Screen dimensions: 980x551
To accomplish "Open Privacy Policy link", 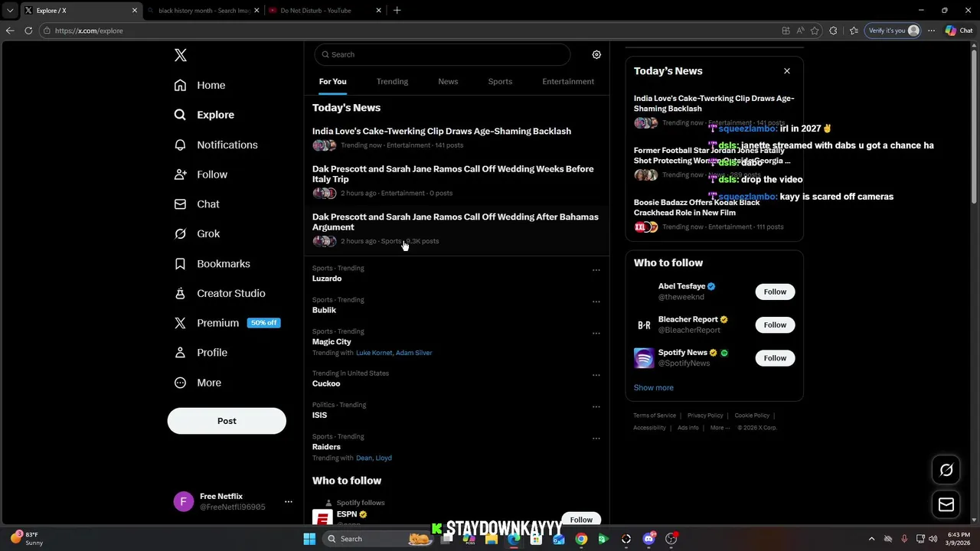I will [x=705, y=416].
